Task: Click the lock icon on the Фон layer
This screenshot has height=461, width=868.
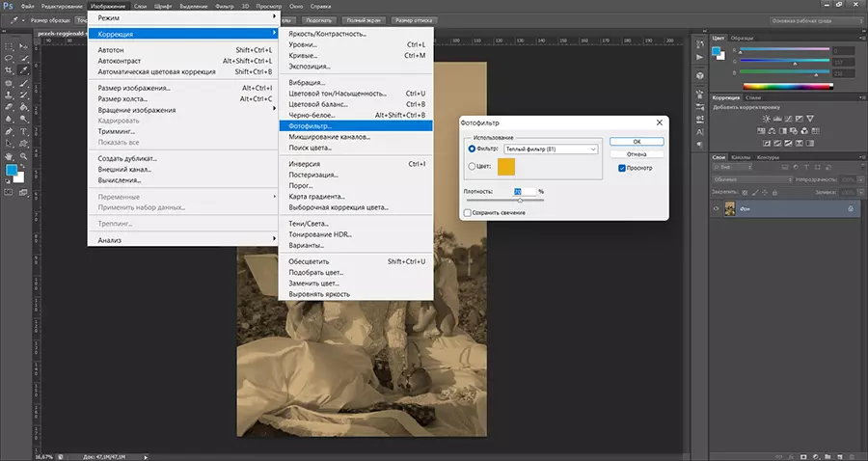Action: coord(850,208)
